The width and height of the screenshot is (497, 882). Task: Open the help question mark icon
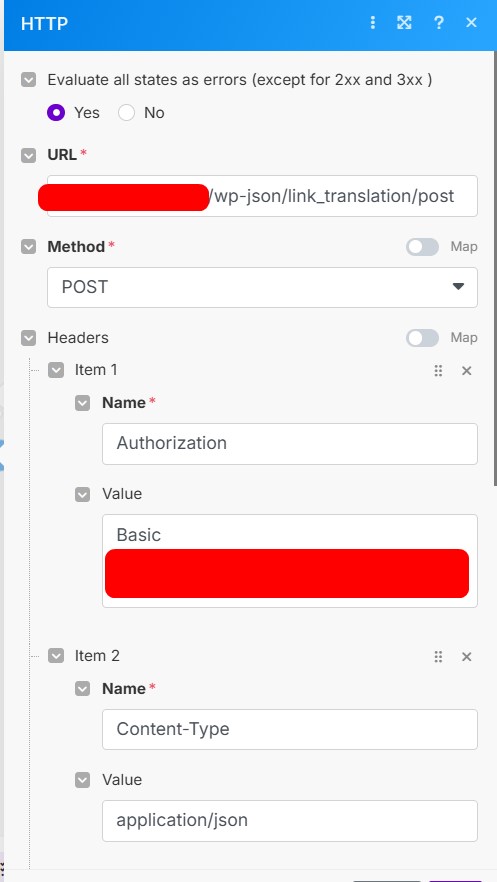pos(439,22)
